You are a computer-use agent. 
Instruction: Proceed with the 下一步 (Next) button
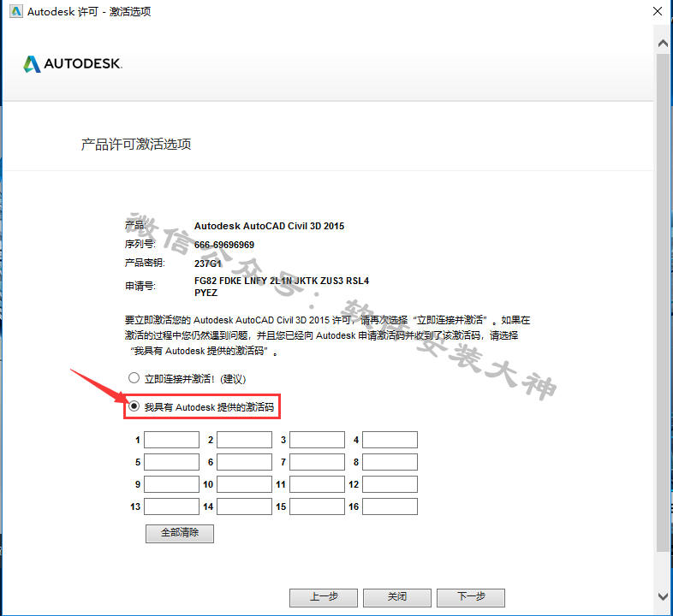[x=471, y=597]
